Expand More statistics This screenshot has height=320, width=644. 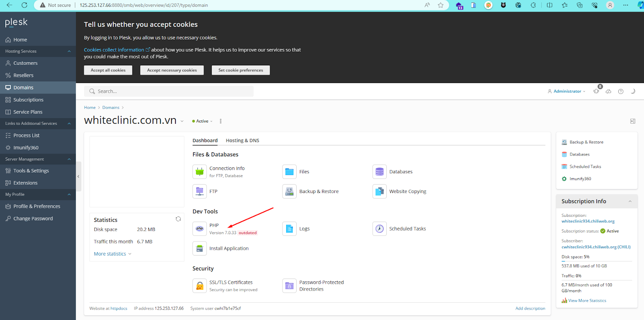click(x=113, y=254)
